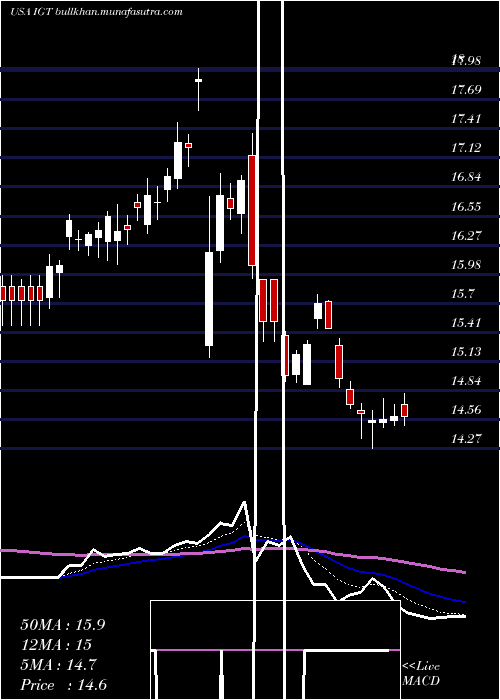The width and height of the screenshot is (500, 700).
Task: Select the highest candlestick near 17.69 level
Action: click(198, 89)
